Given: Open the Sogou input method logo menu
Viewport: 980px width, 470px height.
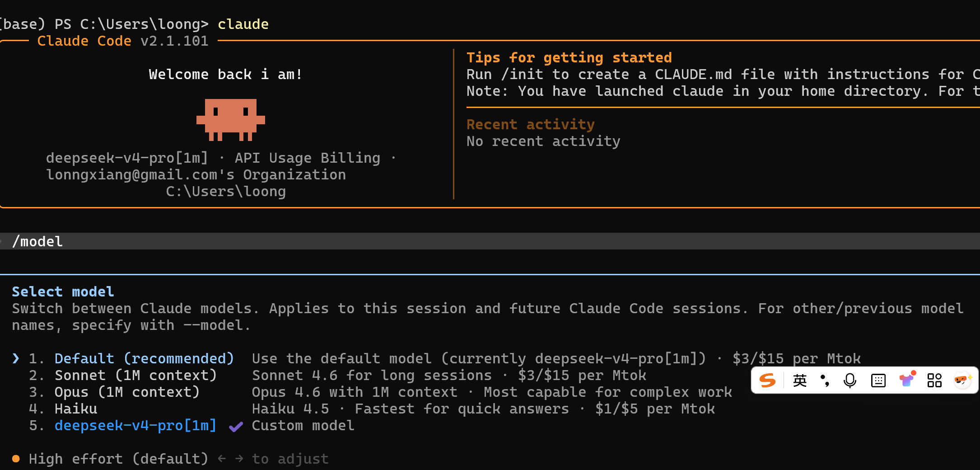Looking at the screenshot, I should pos(767,381).
